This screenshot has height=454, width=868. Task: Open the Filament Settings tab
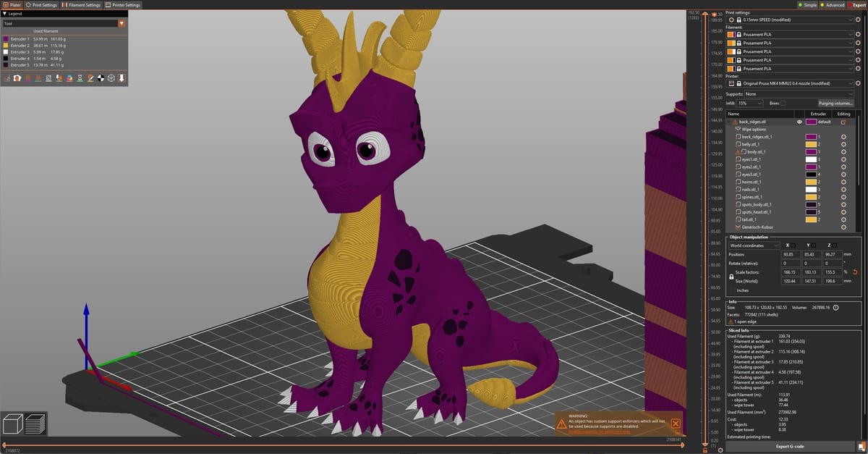point(82,4)
